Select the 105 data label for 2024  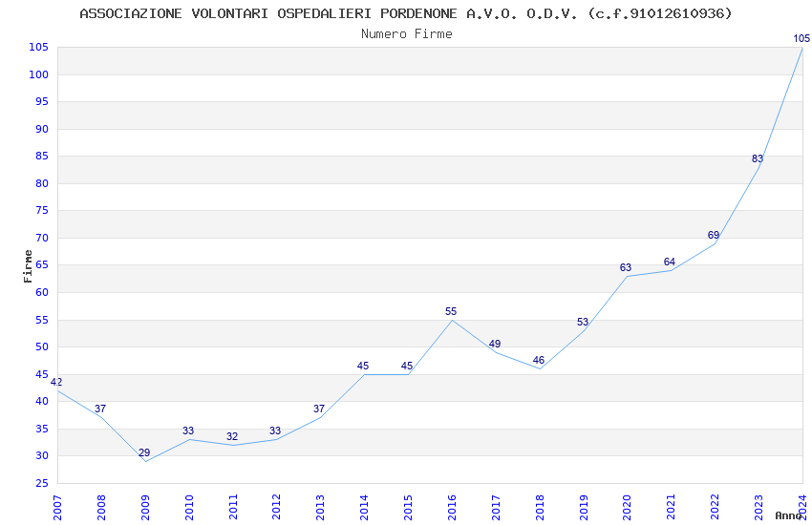click(801, 38)
